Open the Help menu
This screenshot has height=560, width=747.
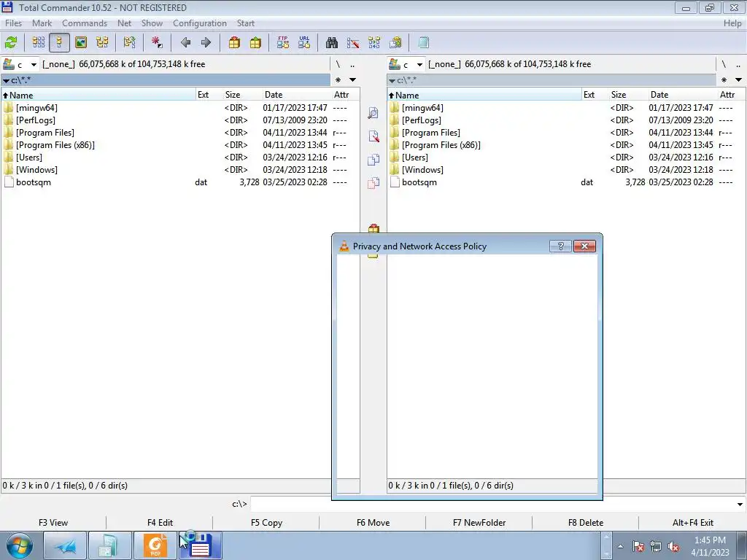point(732,23)
